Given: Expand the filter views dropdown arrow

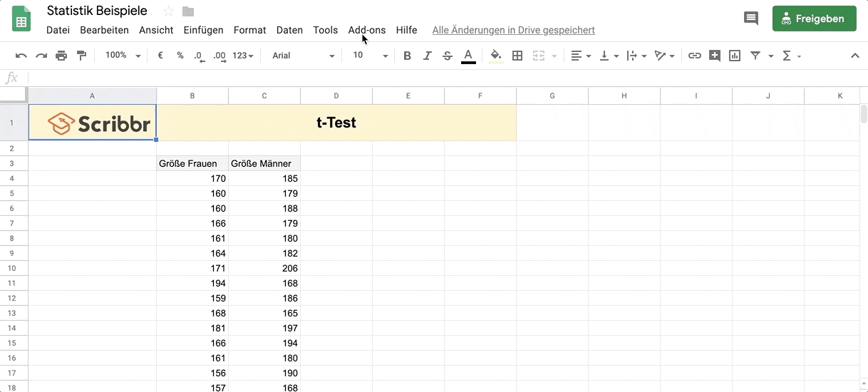Looking at the screenshot, I should (x=771, y=56).
